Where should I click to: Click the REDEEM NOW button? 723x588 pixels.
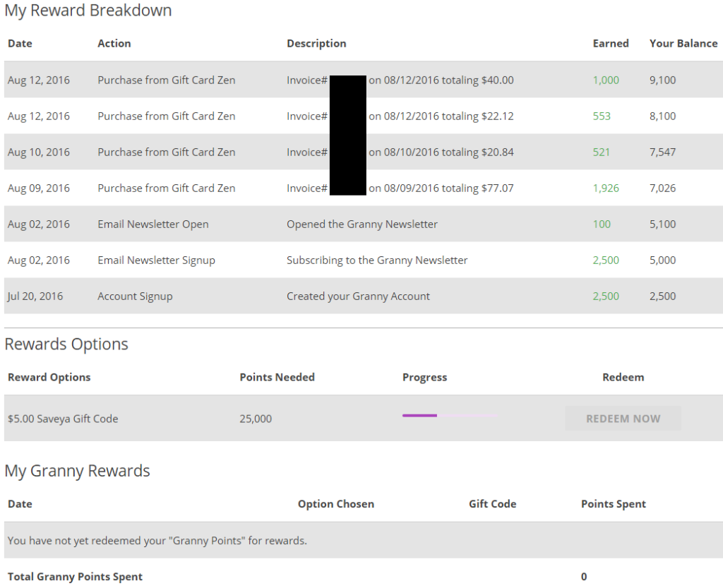click(623, 419)
